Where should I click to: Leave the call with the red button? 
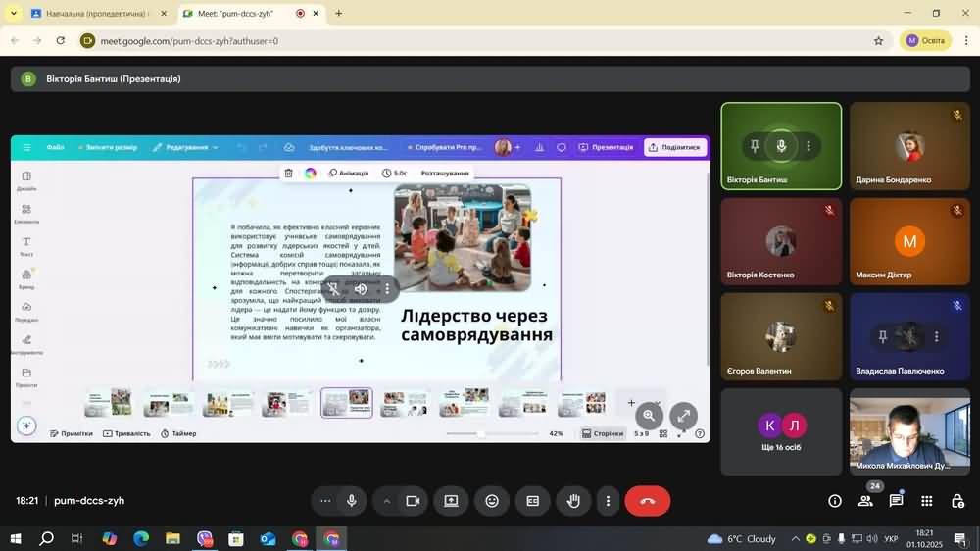coord(647,501)
